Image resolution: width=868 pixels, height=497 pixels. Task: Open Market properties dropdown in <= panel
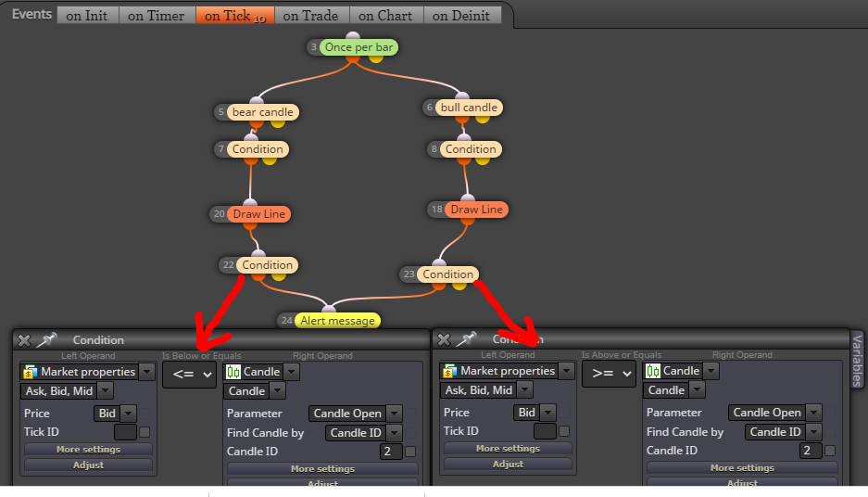146,372
